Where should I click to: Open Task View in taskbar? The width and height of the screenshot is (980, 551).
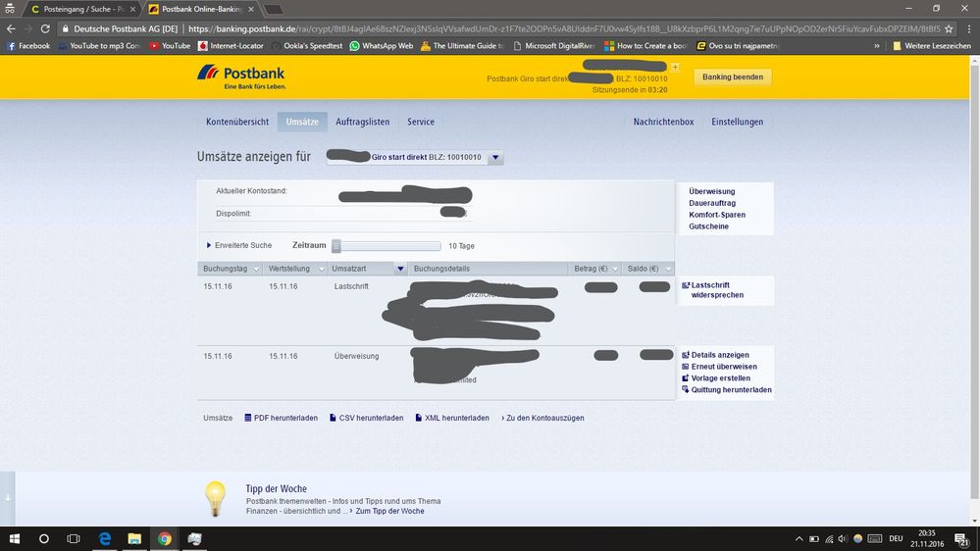(x=74, y=538)
